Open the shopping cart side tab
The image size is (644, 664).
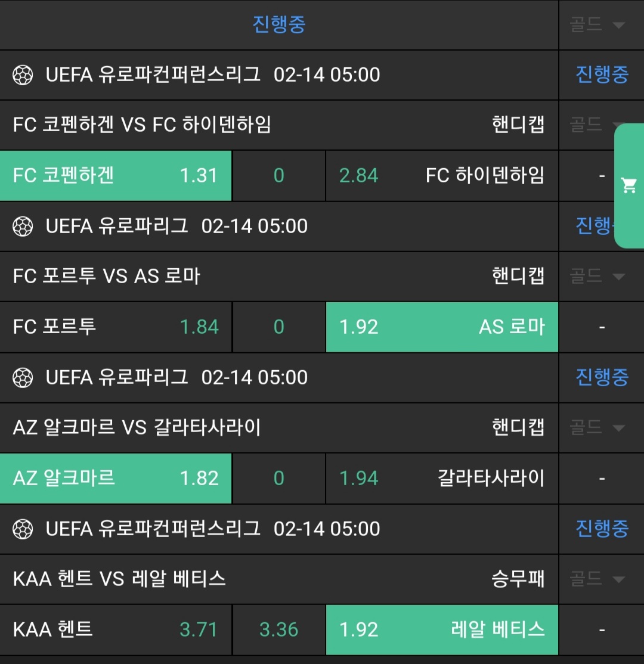(629, 186)
